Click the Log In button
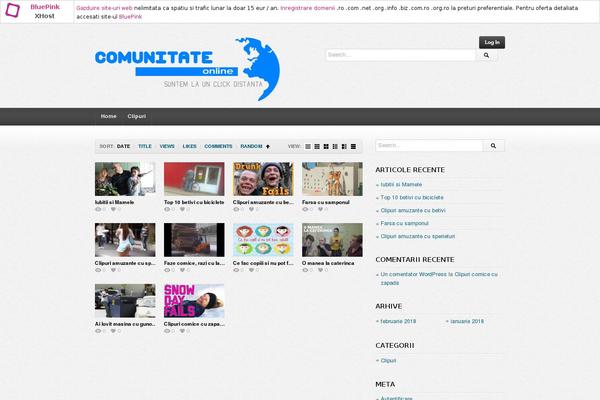Screen dimensions: 600x400 tap(492, 42)
